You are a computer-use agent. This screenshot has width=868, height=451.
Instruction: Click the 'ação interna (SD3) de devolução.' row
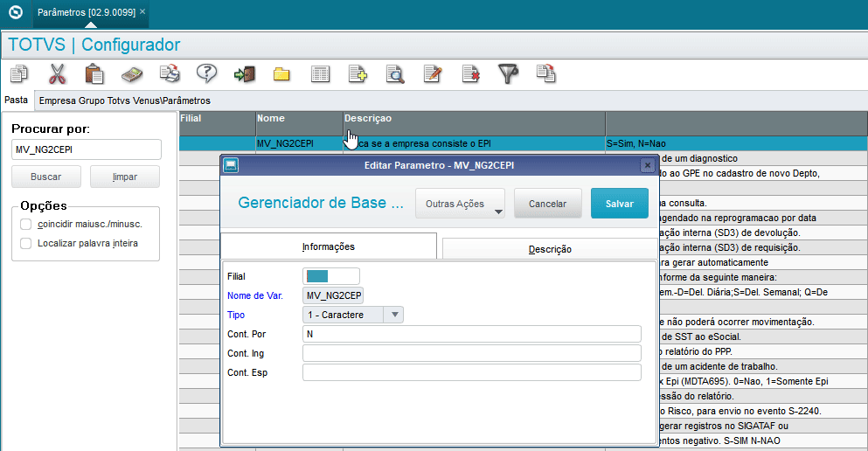pyautogui.click(x=730, y=232)
